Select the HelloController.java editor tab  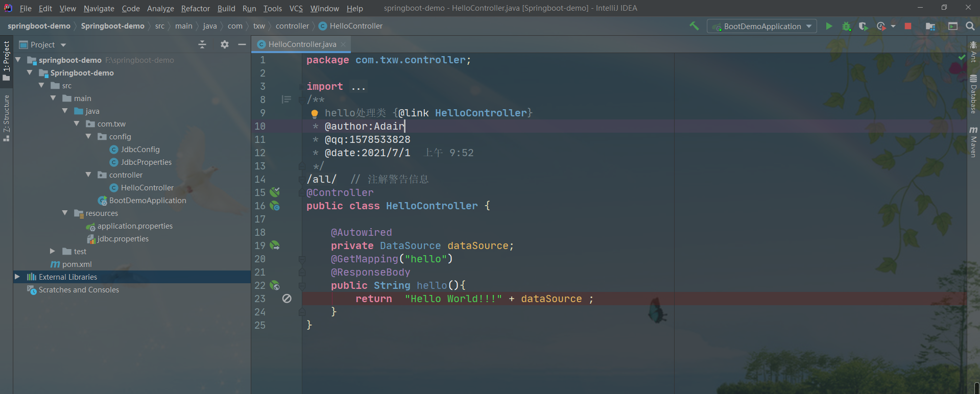302,44
